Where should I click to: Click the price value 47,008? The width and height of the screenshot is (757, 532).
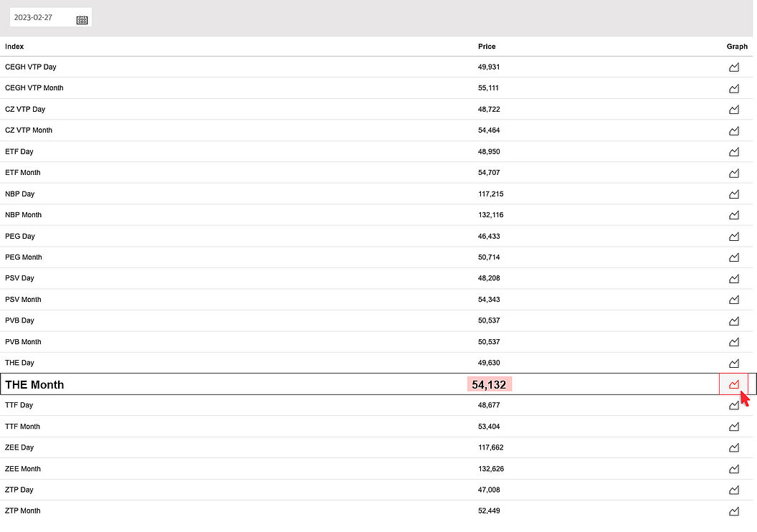[x=489, y=490]
